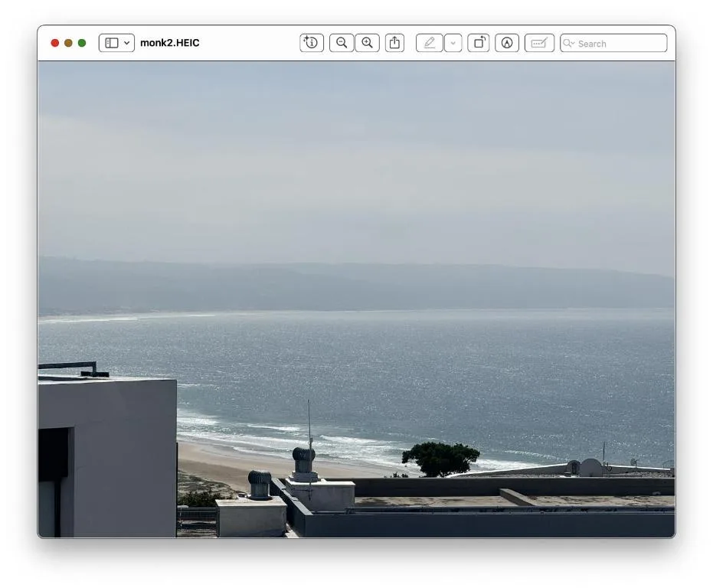Share monk2.HEIC using the Share icon
The width and height of the screenshot is (713, 588).
coord(394,43)
